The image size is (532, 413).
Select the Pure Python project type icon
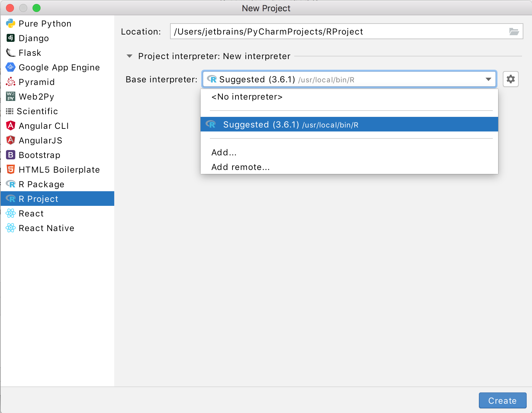click(x=11, y=23)
